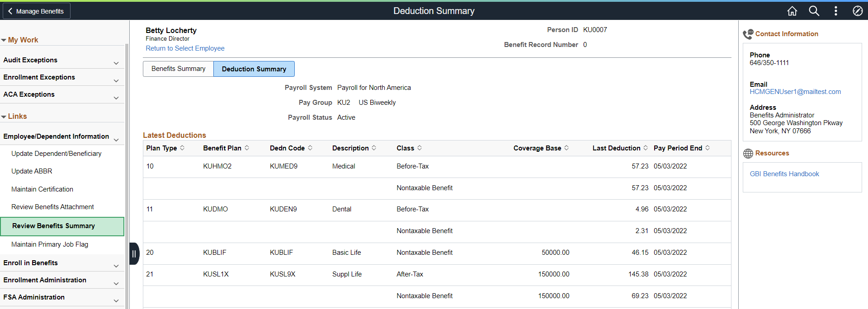Click the Dental description cell
The height and width of the screenshot is (309, 868).
pyautogui.click(x=342, y=209)
